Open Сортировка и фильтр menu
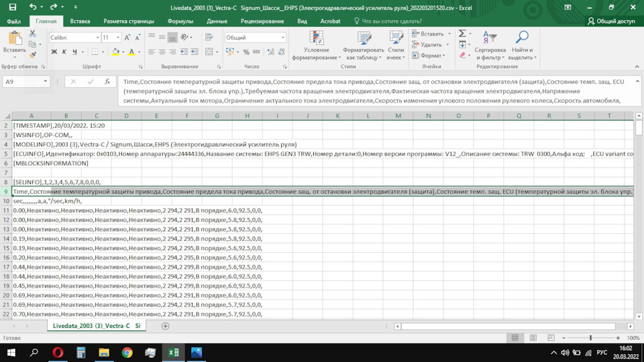The height and width of the screenshot is (362, 644). click(x=490, y=45)
